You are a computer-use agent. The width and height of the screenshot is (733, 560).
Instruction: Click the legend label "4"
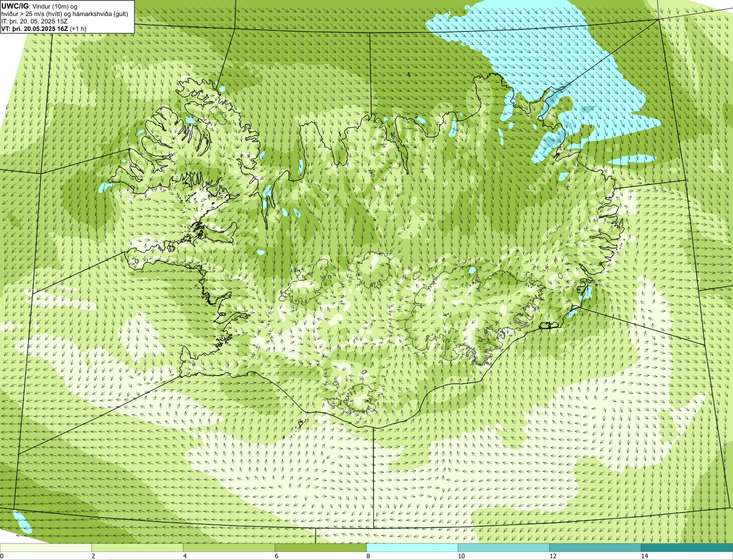184,556
